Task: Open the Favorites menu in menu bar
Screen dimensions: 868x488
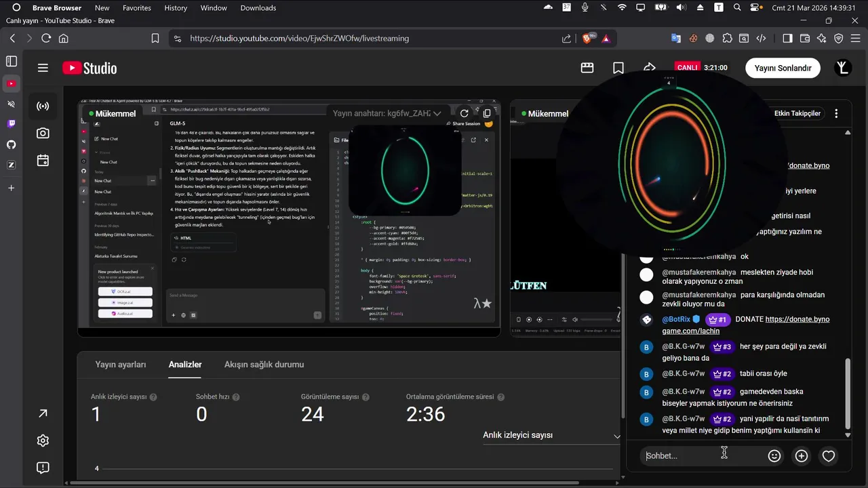Action: pyautogui.click(x=137, y=7)
